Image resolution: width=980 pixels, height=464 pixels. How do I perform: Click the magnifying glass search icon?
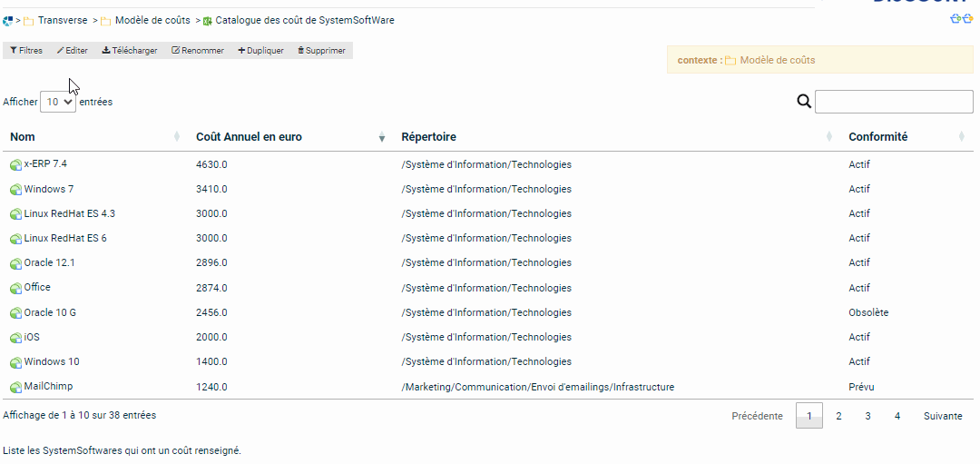tap(804, 102)
